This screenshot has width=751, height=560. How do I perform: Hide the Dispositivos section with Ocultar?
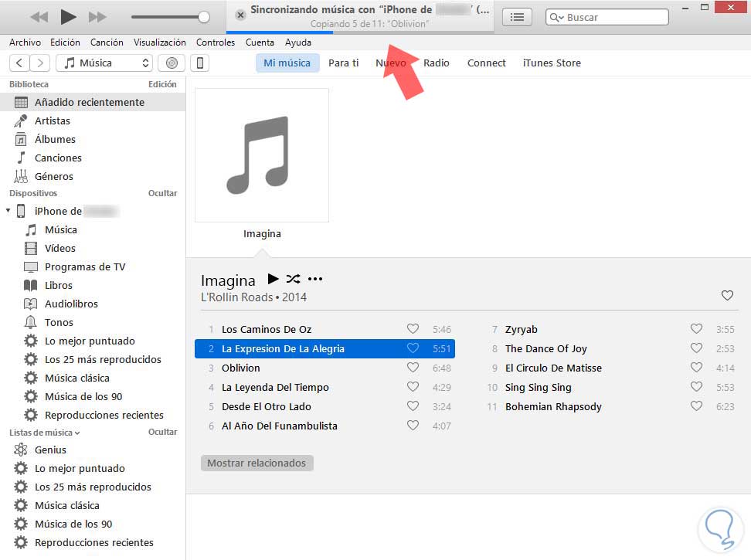pyautogui.click(x=162, y=193)
